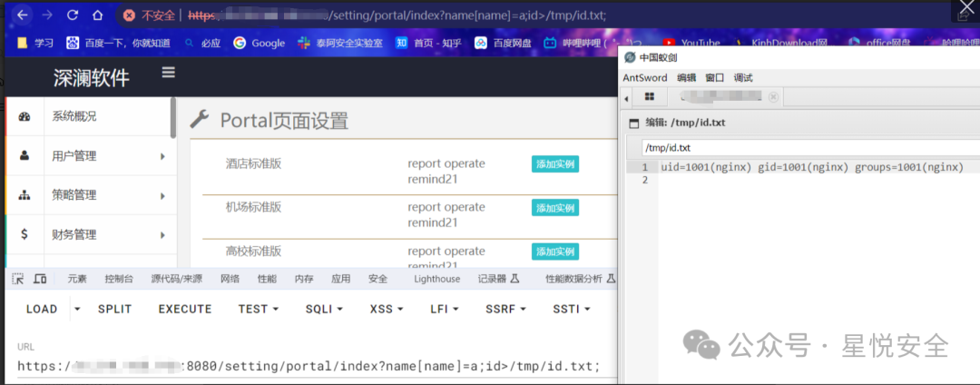Click 添加实例 for 酒店标准版
Viewport: 980px width, 385px height.
pos(555,163)
